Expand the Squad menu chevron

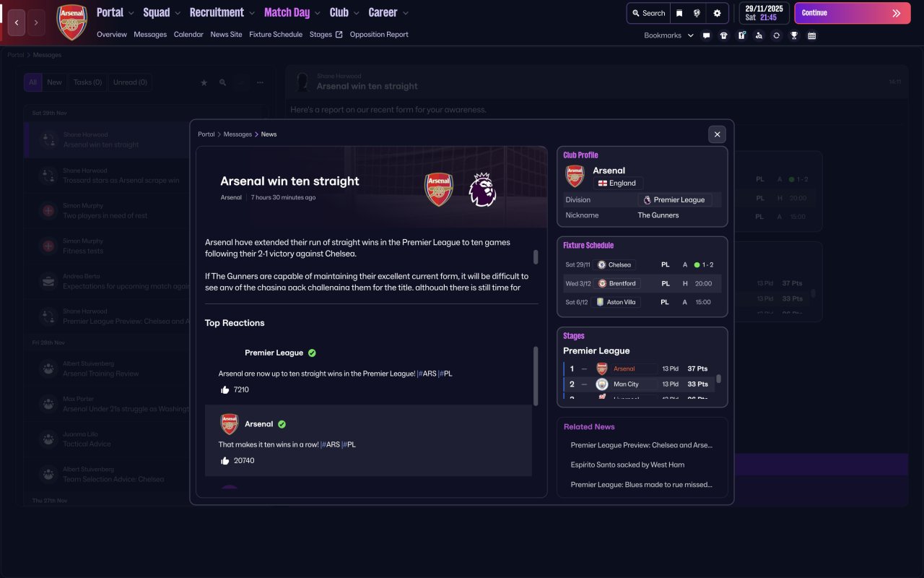[x=176, y=13]
